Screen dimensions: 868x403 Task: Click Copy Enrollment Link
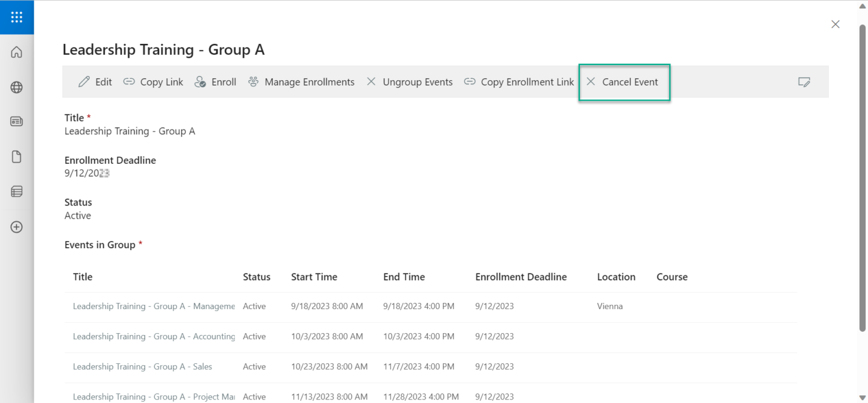coord(518,82)
